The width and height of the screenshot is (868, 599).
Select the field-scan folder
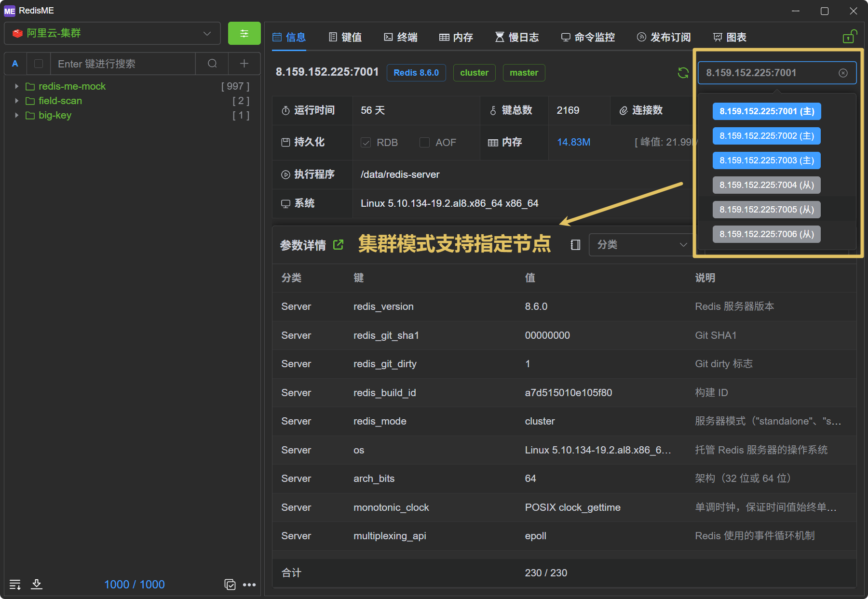[x=60, y=101]
